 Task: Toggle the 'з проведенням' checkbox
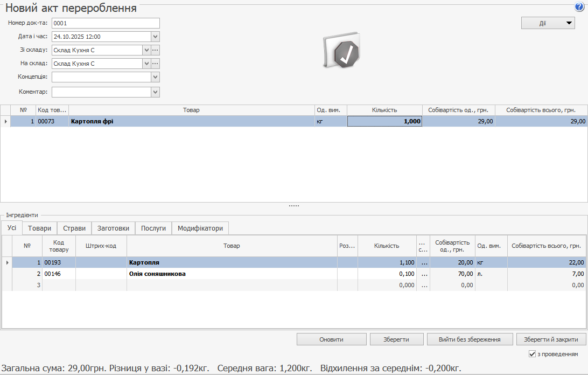532,354
